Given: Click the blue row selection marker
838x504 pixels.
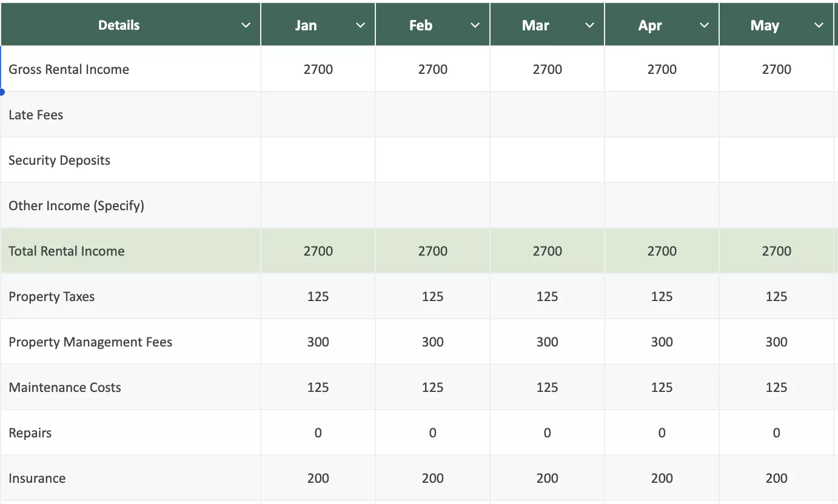Looking at the screenshot, I should (2, 92).
